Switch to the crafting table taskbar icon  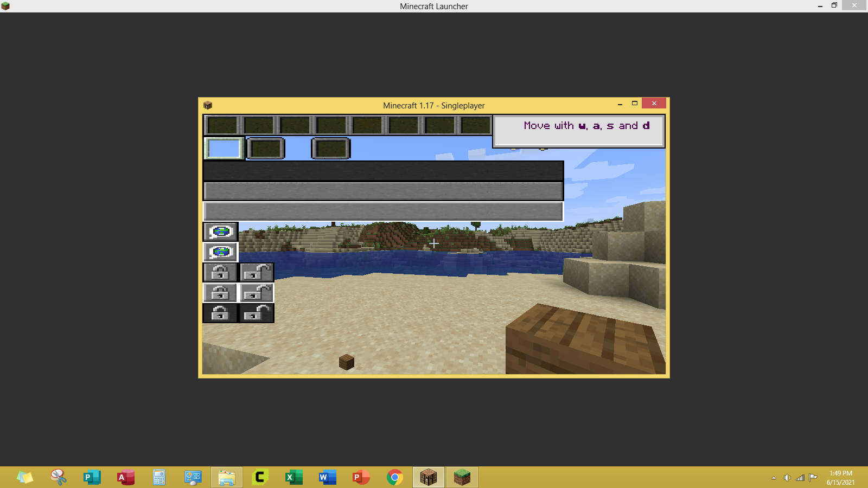point(429,477)
